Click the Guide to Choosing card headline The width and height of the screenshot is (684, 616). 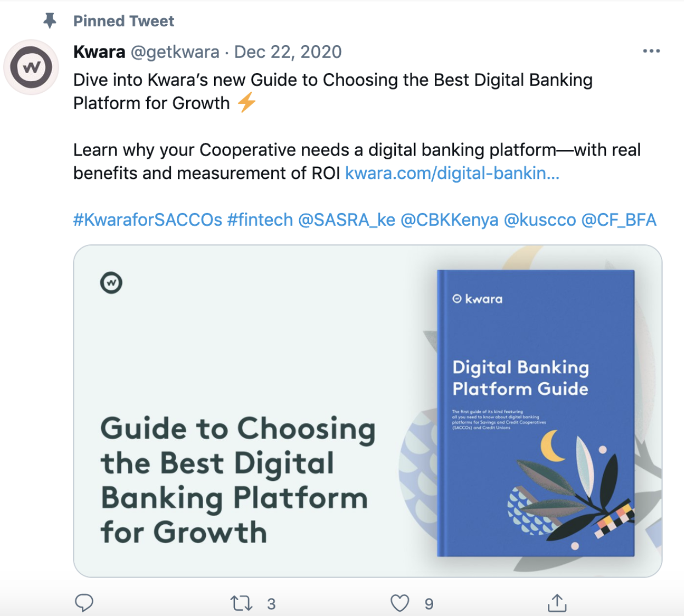click(x=238, y=480)
